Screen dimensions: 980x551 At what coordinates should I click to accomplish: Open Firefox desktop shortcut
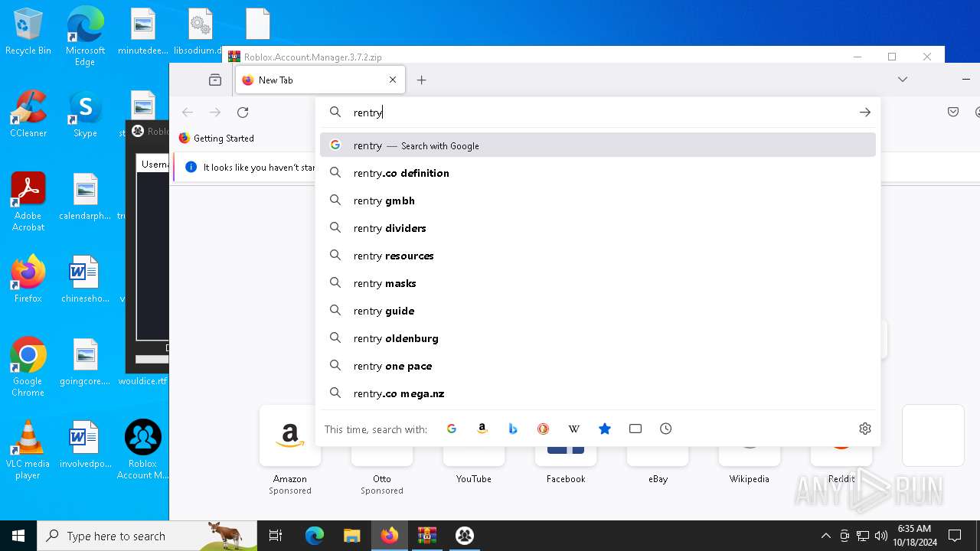pyautogui.click(x=28, y=279)
